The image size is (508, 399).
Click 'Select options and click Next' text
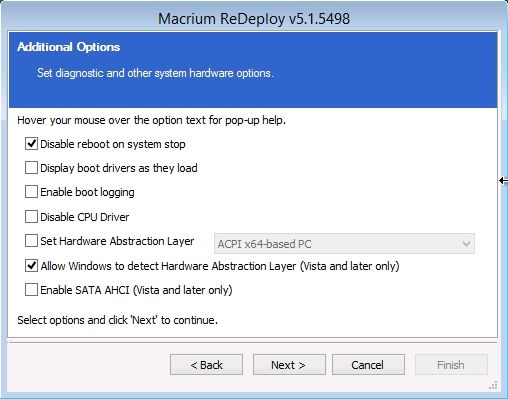tap(118, 320)
